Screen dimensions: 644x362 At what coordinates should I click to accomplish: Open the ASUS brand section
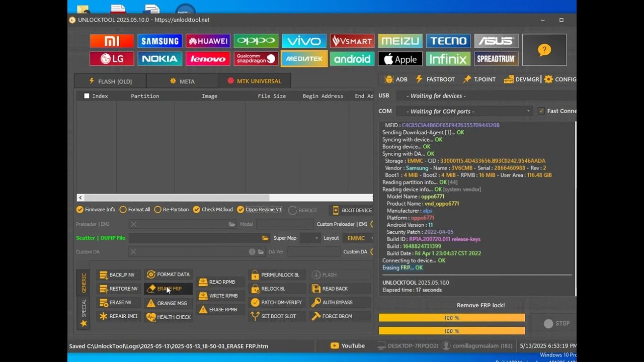pyautogui.click(x=496, y=41)
